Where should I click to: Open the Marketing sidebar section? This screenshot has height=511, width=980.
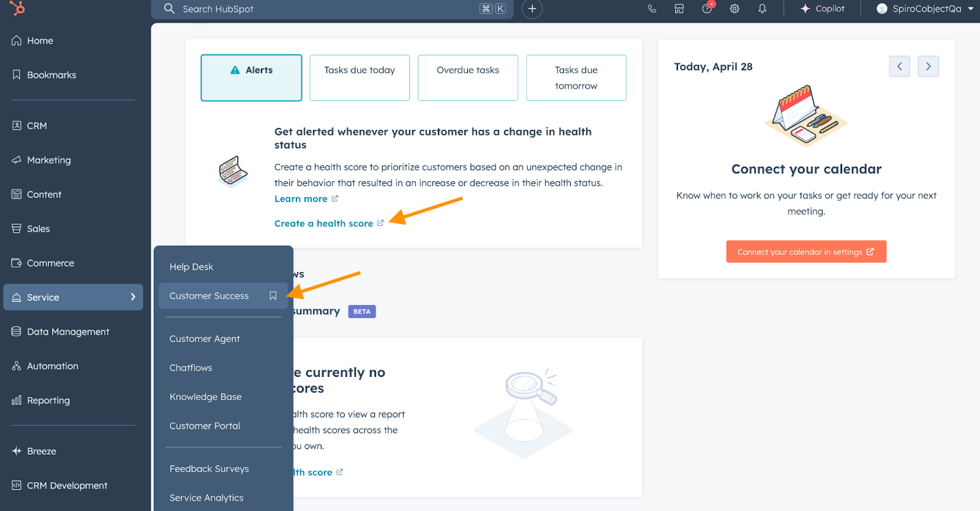[x=41, y=160]
